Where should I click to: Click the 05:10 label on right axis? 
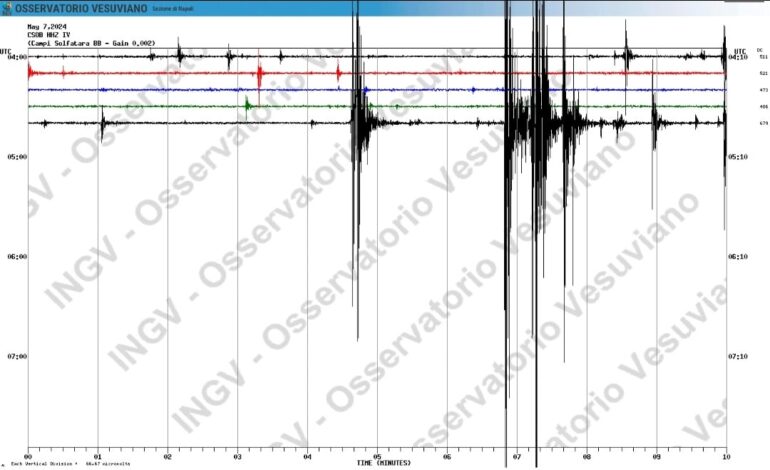(739, 157)
